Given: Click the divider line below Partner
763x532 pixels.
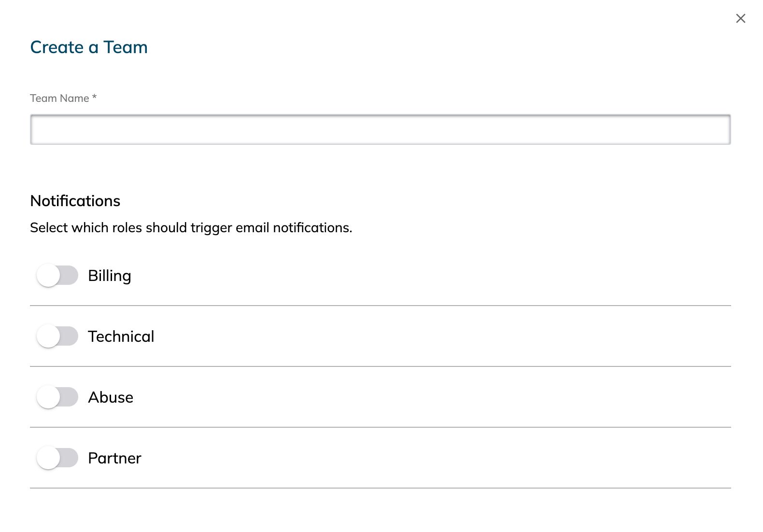Looking at the screenshot, I should [x=380, y=488].
